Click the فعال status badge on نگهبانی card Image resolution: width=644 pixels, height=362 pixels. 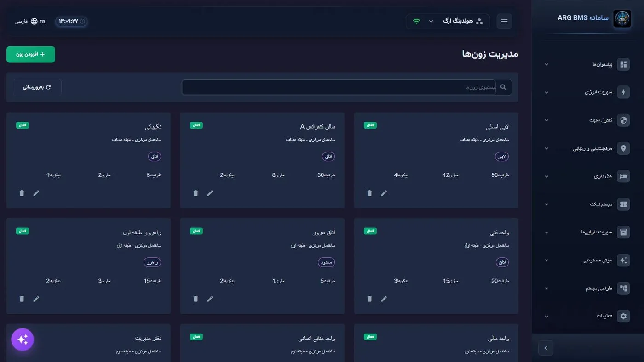[23, 125]
